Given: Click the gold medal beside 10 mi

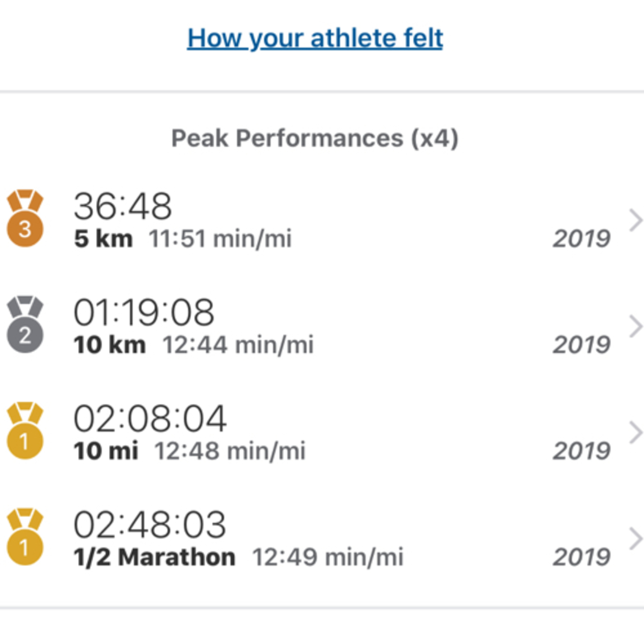Looking at the screenshot, I should tap(25, 431).
